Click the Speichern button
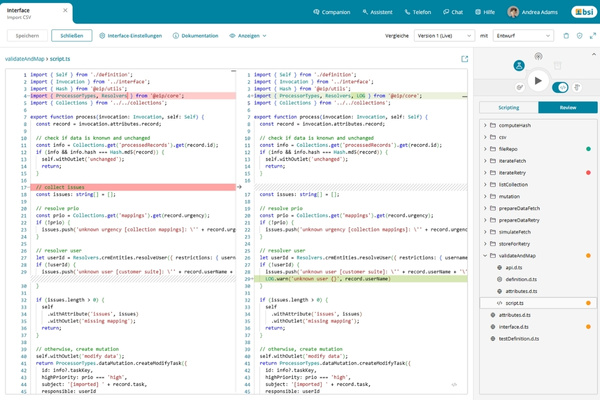This screenshot has height=400, width=600. [x=27, y=36]
